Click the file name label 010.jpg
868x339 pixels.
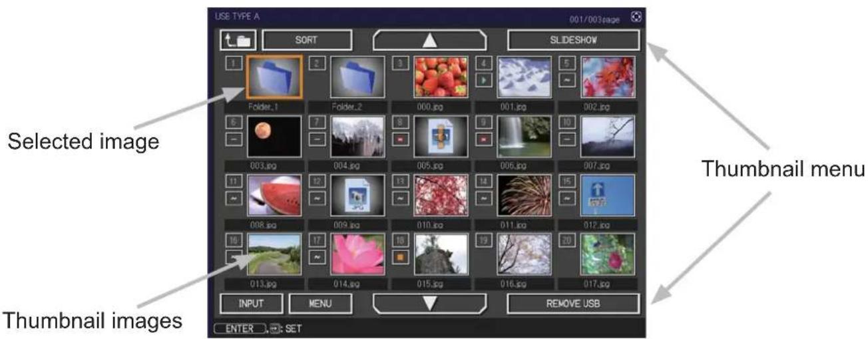pos(430,224)
